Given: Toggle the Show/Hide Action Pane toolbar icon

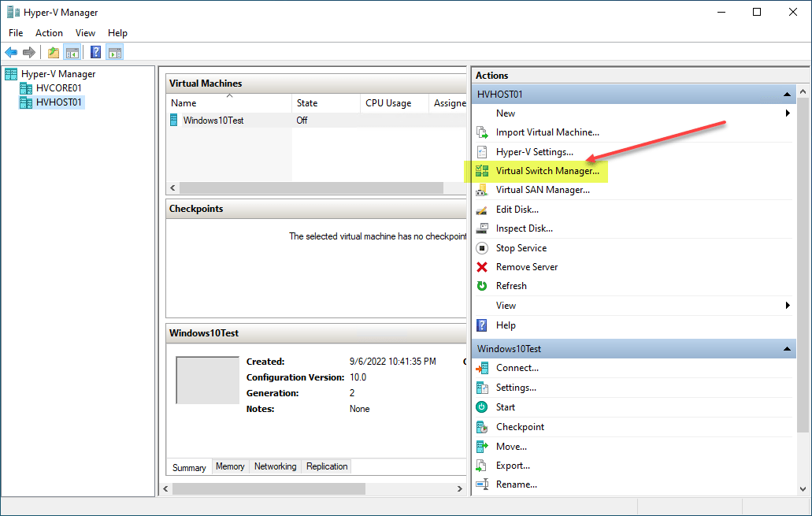Looking at the screenshot, I should click(x=114, y=52).
